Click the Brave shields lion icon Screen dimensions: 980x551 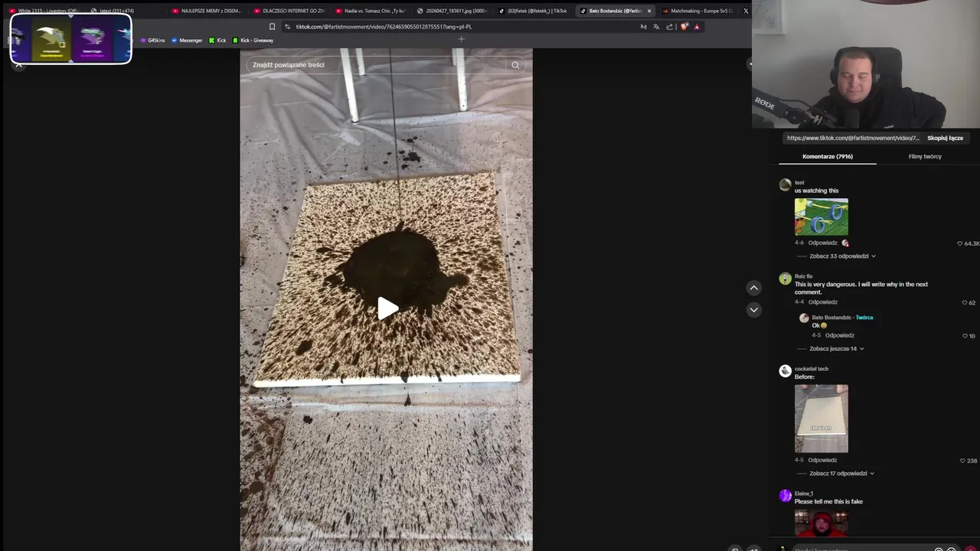pyautogui.click(x=684, y=27)
